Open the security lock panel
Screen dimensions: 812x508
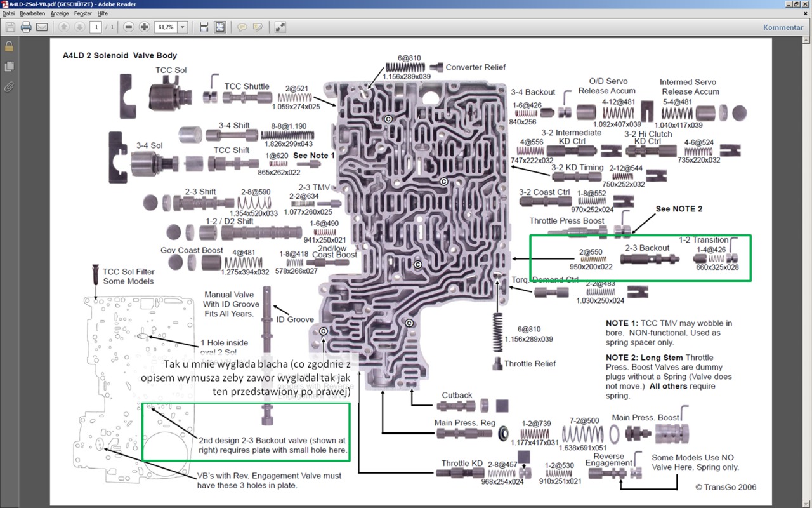tap(9, 46)
